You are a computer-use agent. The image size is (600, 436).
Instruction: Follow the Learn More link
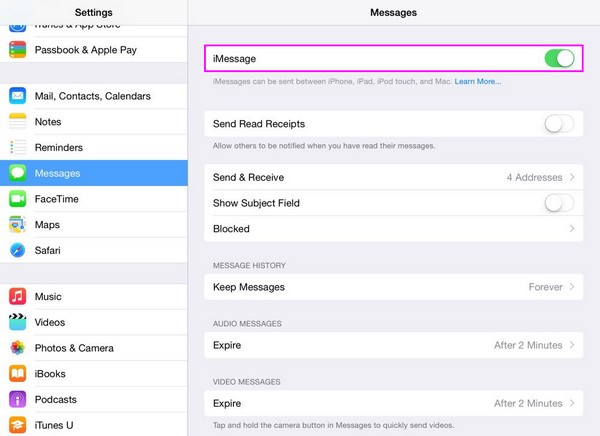pyautogui.click(x=478, y=82)
